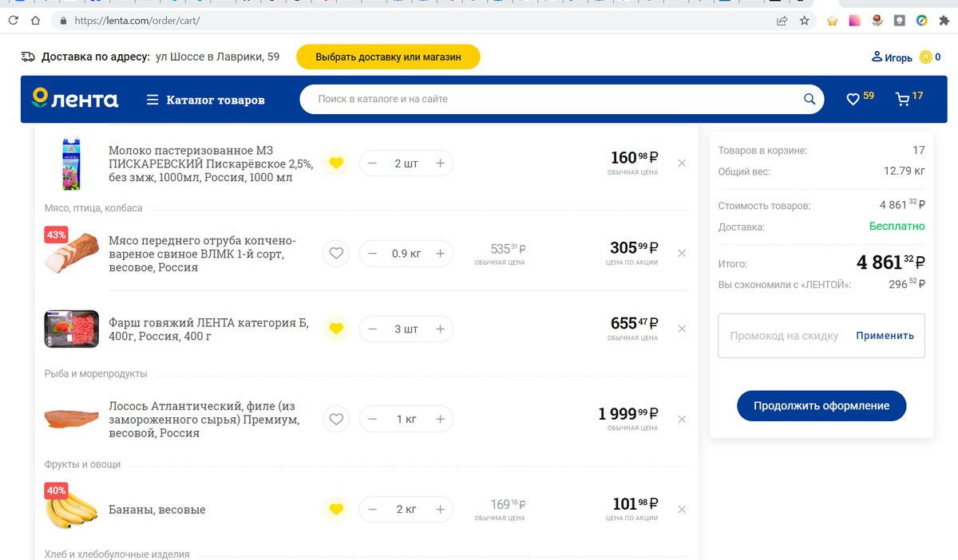Open favorites heart icon with 59

click(860, 98)
